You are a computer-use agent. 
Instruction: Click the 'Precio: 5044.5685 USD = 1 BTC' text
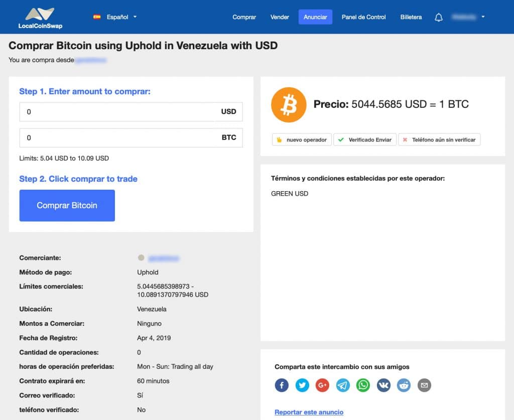tap(391, 104)
